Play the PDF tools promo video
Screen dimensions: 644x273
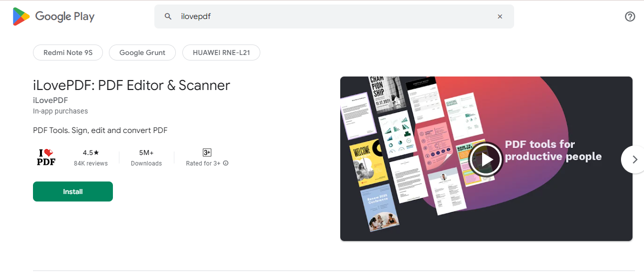click(x=486, y=159)
